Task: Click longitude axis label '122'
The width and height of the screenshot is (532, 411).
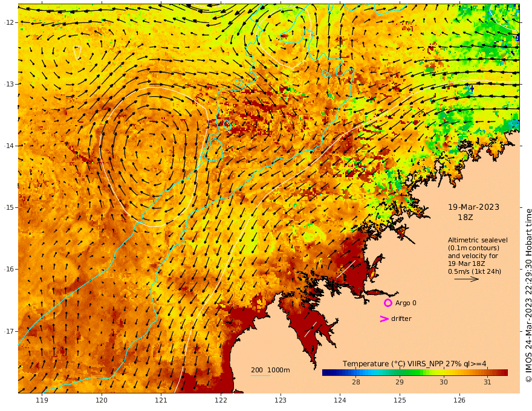Action: (221, 400)
